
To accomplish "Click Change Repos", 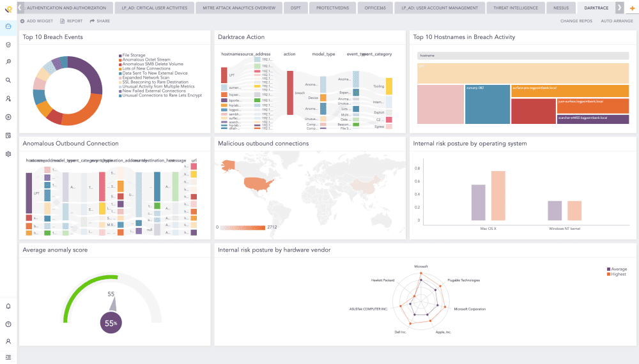I will (x=576, y=21).
